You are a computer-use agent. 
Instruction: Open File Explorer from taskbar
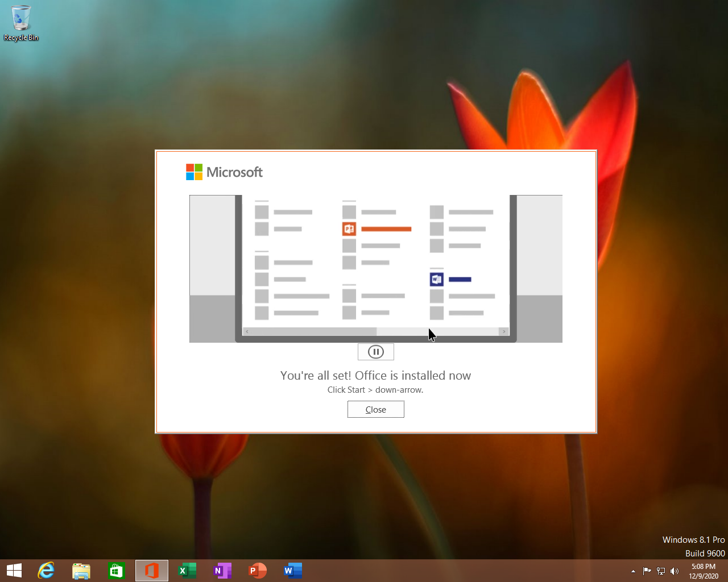coord(81,570)
